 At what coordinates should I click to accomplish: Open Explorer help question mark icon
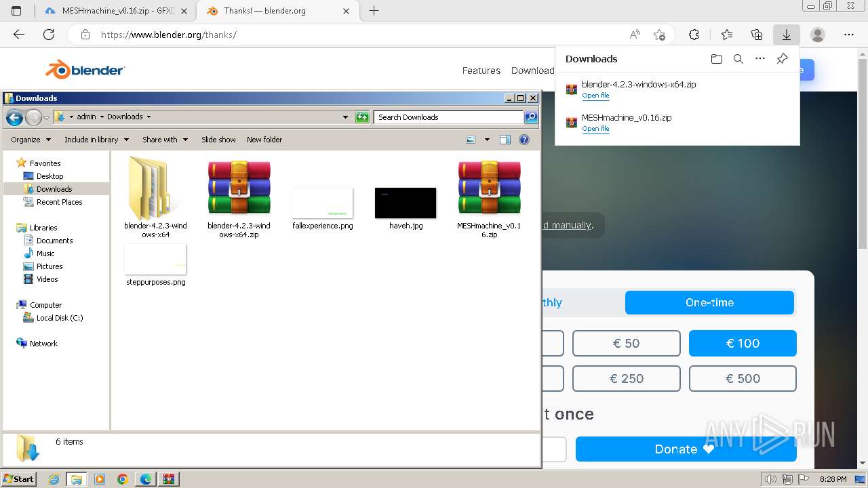[x=524, y=140]
